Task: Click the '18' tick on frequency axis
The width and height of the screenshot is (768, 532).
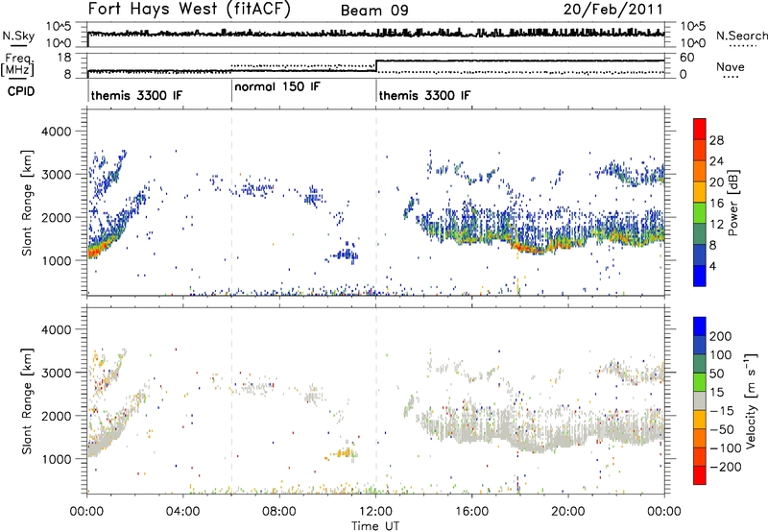Action: (x=64, y=58)
